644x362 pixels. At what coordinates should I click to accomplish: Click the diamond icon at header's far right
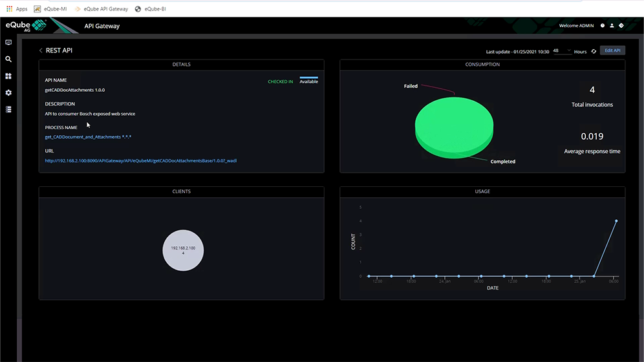point(621,26)
